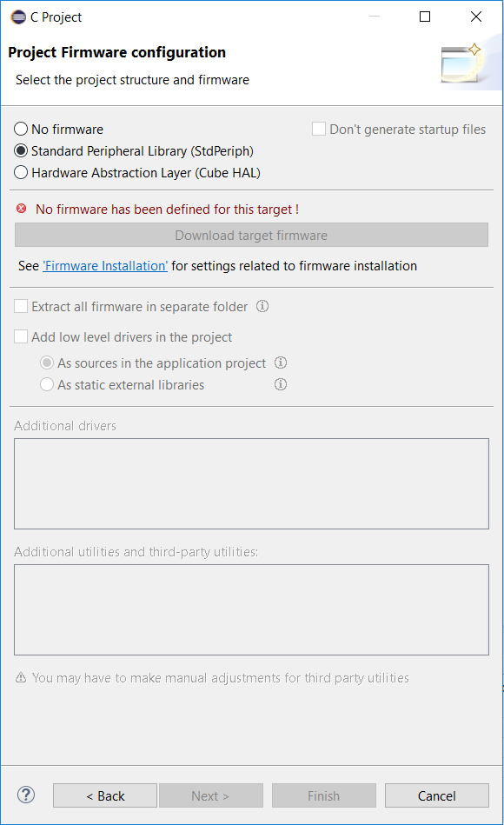Click the info icon next to As sources option
The image size is (504, 825).
(281, 363)
